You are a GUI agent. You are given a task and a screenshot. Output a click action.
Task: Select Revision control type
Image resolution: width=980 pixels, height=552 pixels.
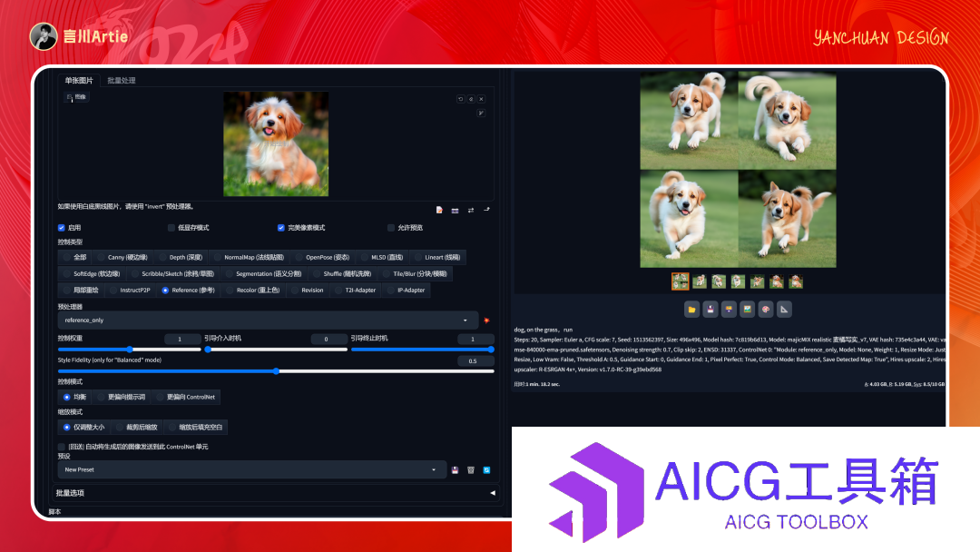click(x=307, y=290)
